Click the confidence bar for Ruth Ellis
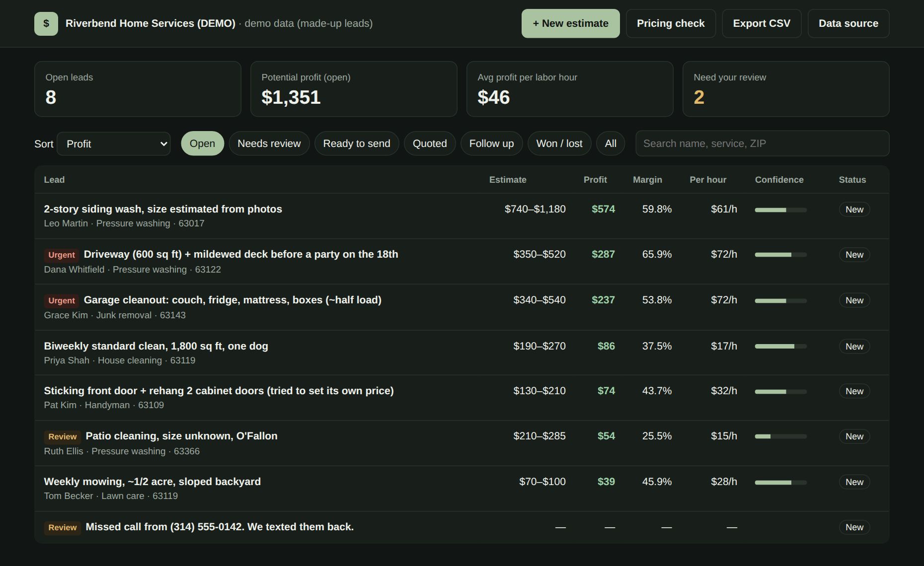Viewport: 924px width, 566px height. [x=781, y=436]
